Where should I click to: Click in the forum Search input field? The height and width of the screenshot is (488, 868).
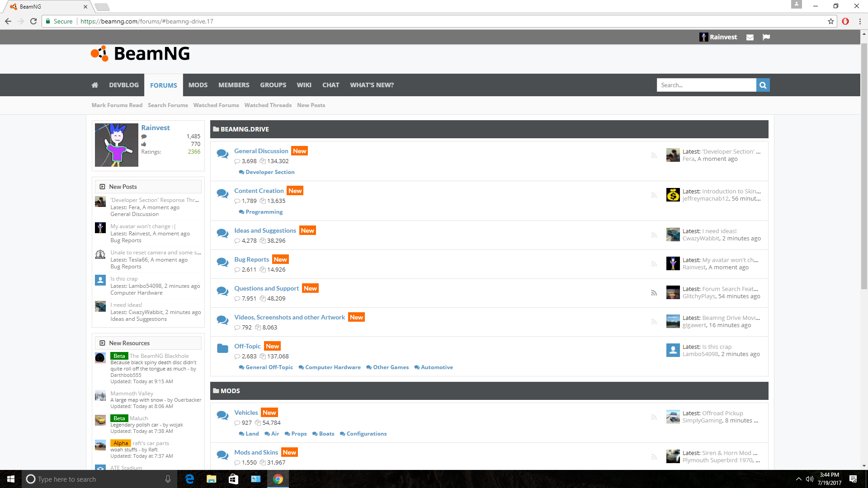(x=706, y=85)
